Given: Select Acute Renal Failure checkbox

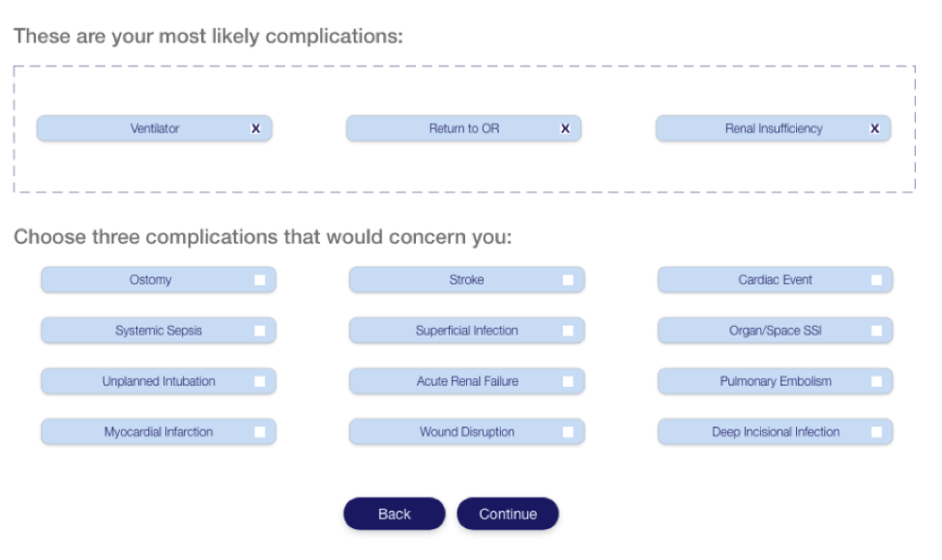Looking at the screenshot, I should tap(568, 381).
